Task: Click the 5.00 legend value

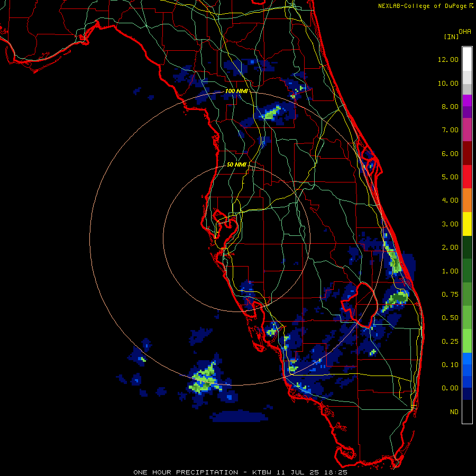Action: (x=450, y=177)
